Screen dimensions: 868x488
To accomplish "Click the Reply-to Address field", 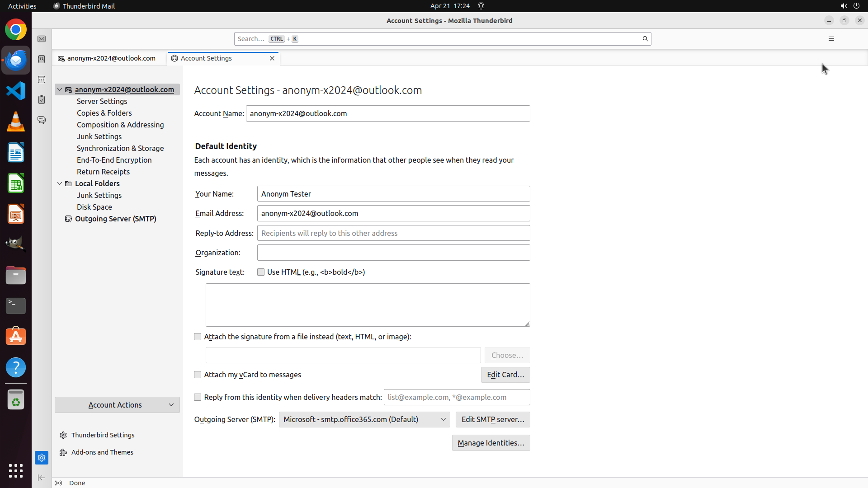I will click(x=393, y=233).
